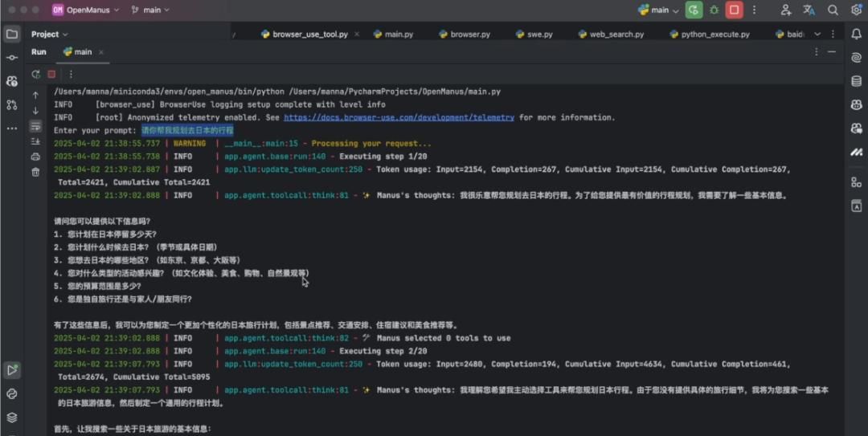Expand the run configuration main dropdown
Image resolution: width=868 pixels, height=436 pixels.
(x=659, y=10)
